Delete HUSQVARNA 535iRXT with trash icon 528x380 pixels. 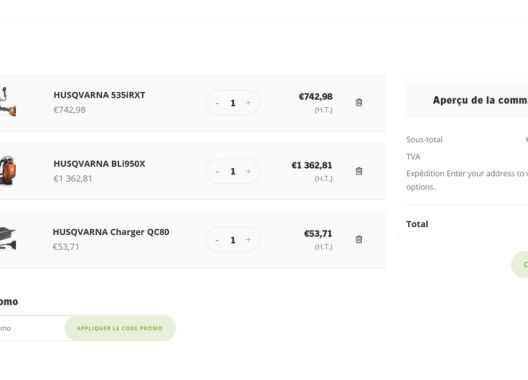(x=359, y=102)
